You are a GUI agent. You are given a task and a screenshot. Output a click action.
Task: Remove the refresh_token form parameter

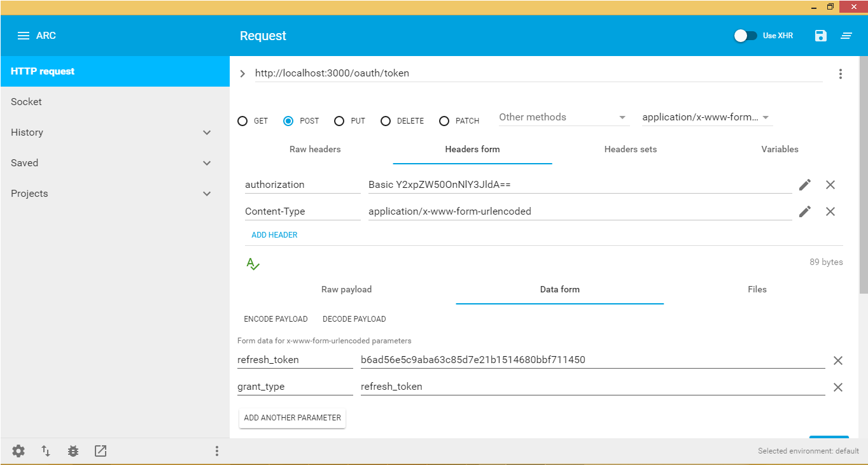click(838, 361)
